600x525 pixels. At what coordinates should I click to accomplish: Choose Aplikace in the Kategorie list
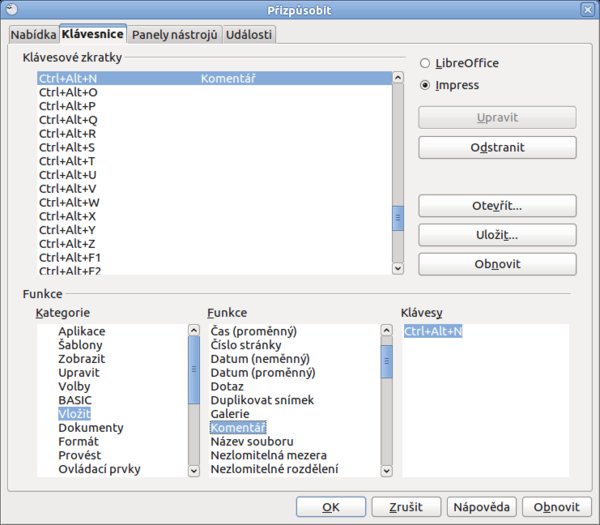pos(82,331)
